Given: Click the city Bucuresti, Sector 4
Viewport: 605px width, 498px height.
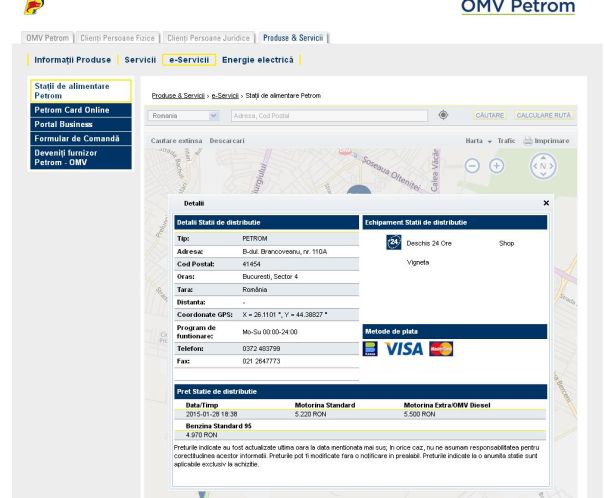Looking at the screenshot, I should (270, 277).
